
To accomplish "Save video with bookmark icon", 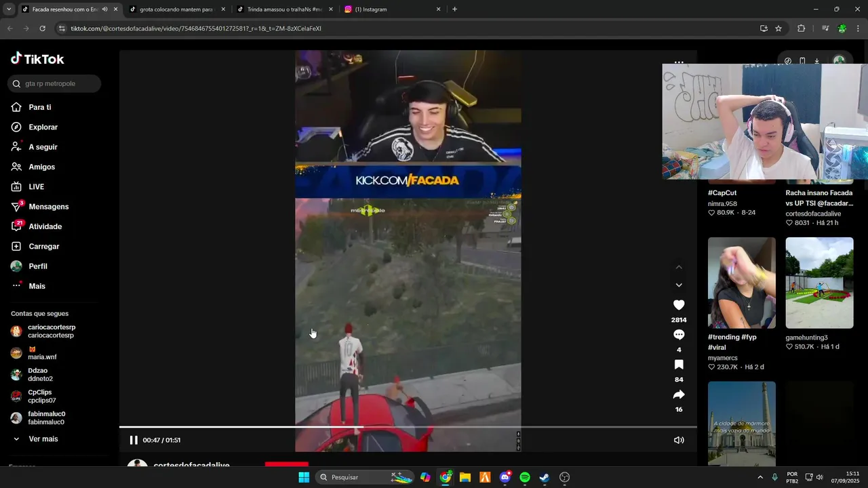I will pyautogui.click(x=679, y=365).
